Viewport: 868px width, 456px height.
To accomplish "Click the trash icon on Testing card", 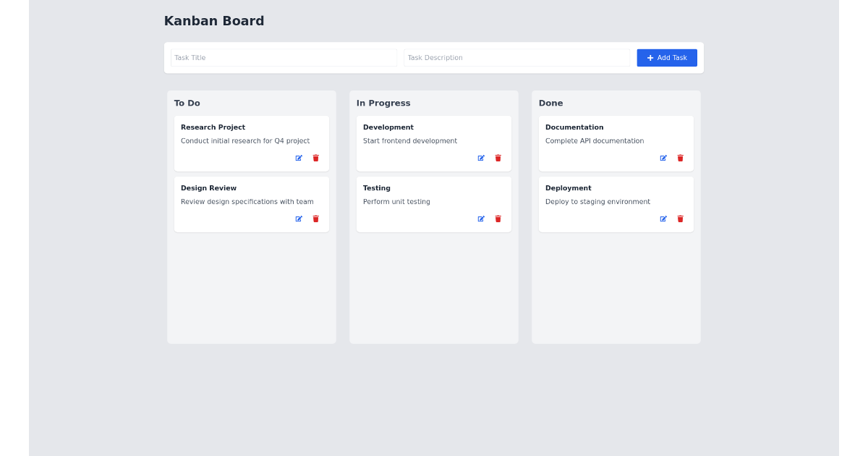I will (498, 219).
